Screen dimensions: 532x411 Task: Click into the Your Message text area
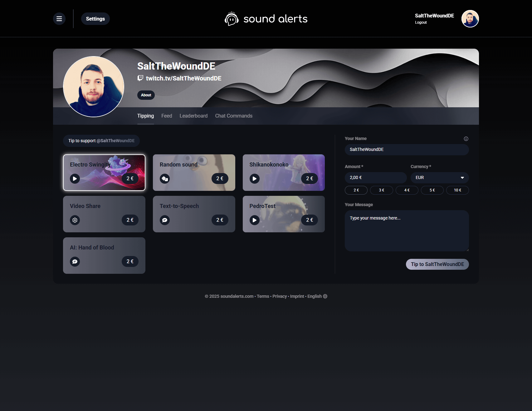(x=407, y=231)
